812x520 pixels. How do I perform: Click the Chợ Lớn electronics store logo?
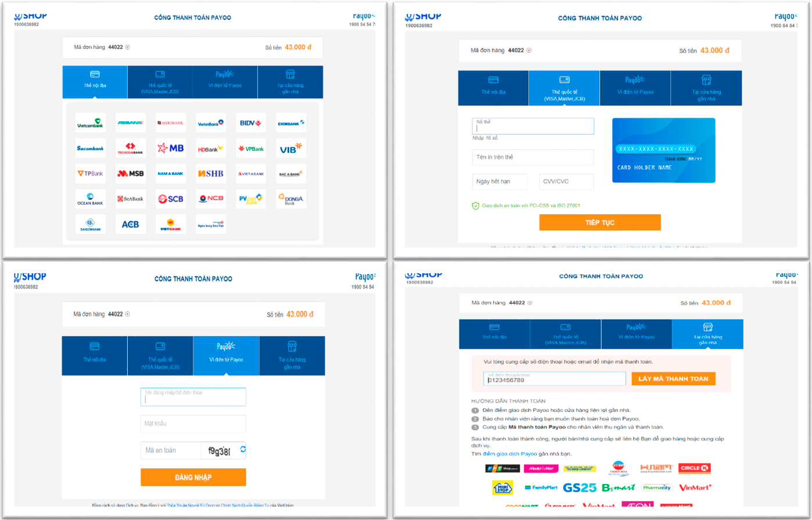pos(580,468)
